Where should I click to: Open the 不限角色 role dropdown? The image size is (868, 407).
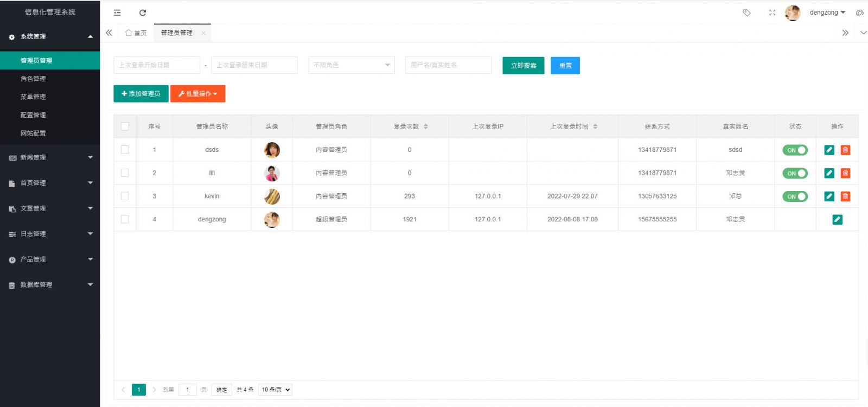[x=352, y=65]
